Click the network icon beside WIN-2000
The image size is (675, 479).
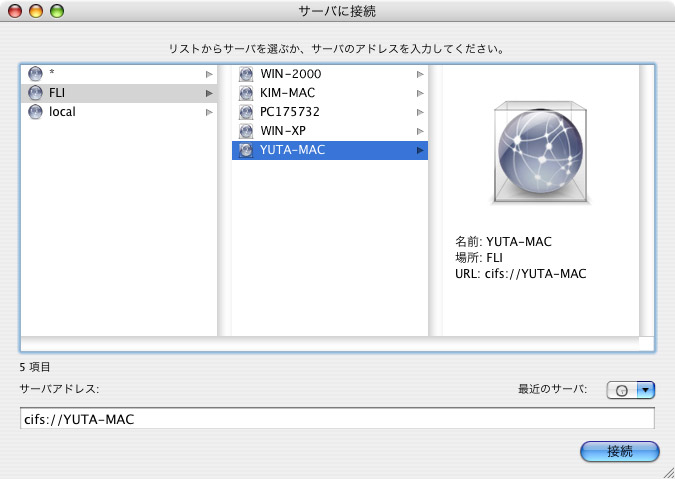pos(246,74)
